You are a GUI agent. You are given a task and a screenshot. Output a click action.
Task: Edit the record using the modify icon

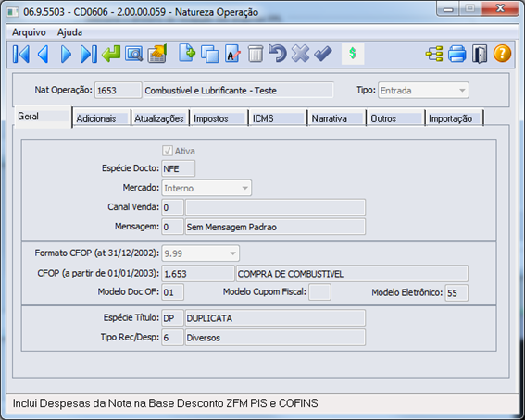coord(232,54)
